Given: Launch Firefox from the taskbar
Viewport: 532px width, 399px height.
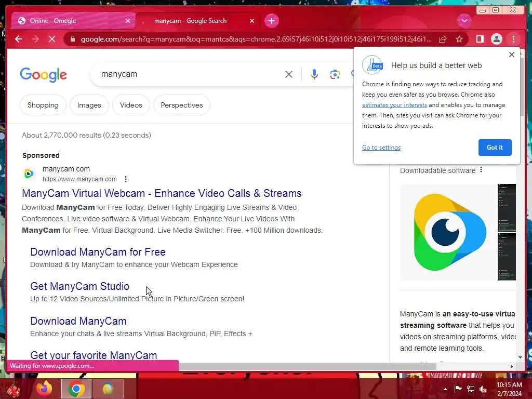Looking at the screenshot, I should tap(45, 389).
